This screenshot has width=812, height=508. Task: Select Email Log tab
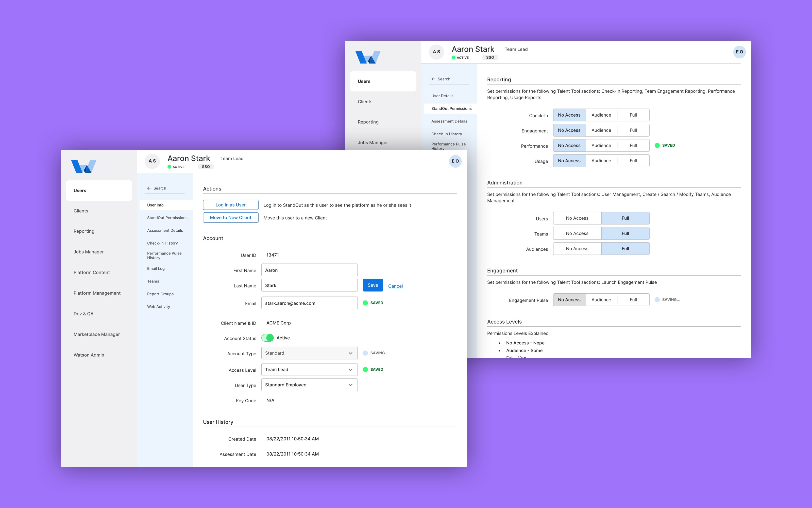pyautogui.click(x=156, y=268)
